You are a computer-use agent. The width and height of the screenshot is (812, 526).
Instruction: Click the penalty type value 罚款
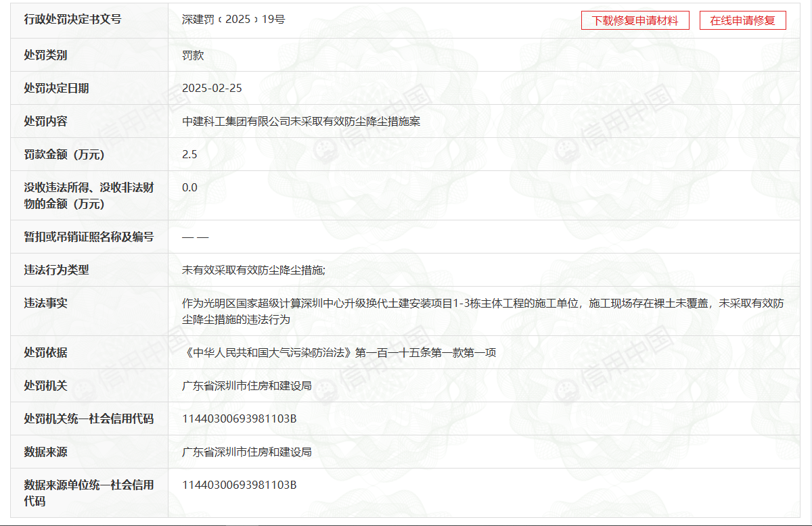(193, 55)
